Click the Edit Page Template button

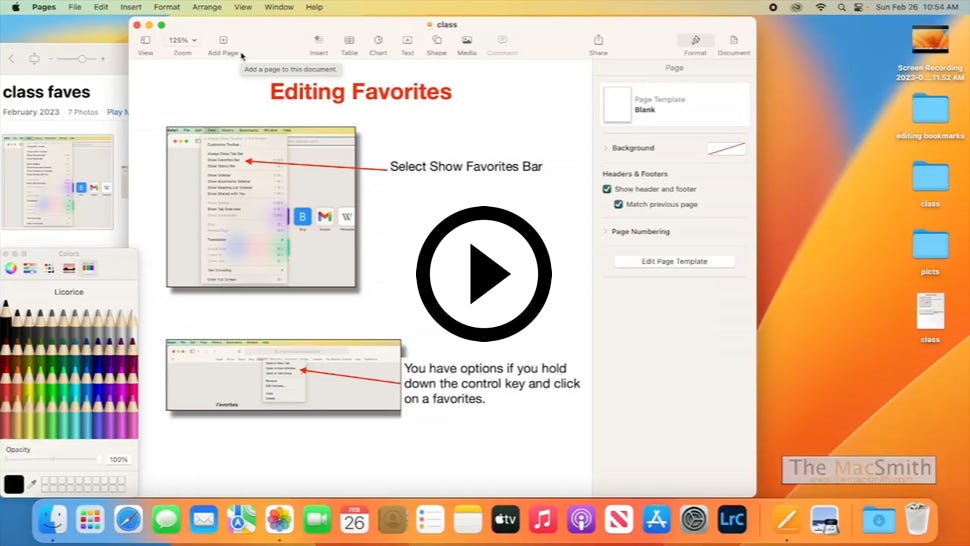[674, 262]
